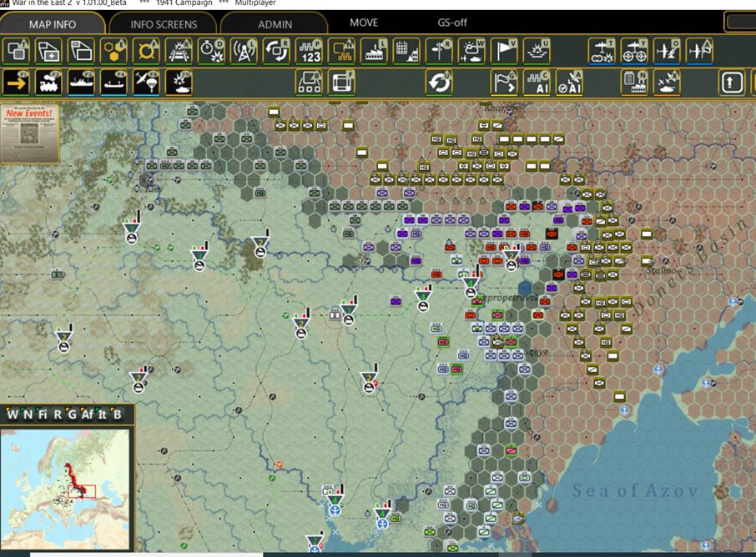Select naval transport ship mode (F3)
Screen dimensions: 756x557
coord(81,83)
